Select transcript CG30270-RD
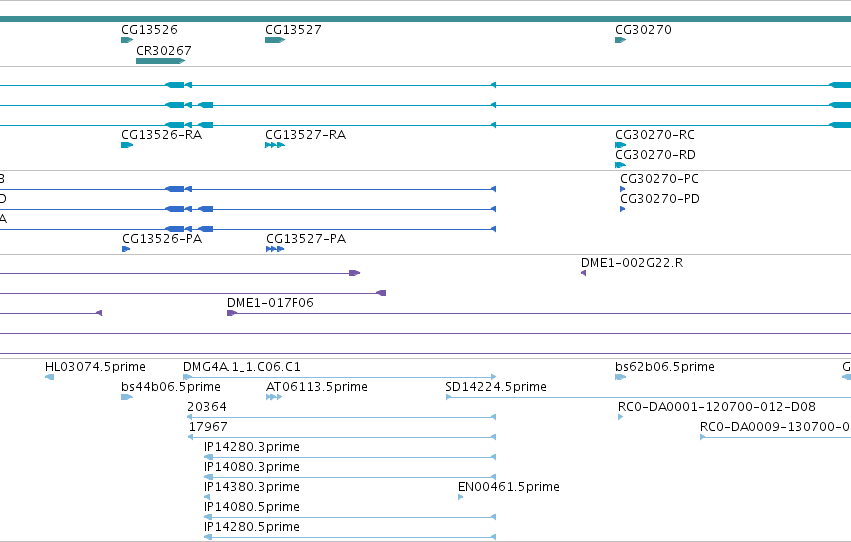The height and width of the screenshot is (542, 851). (655, 155)
